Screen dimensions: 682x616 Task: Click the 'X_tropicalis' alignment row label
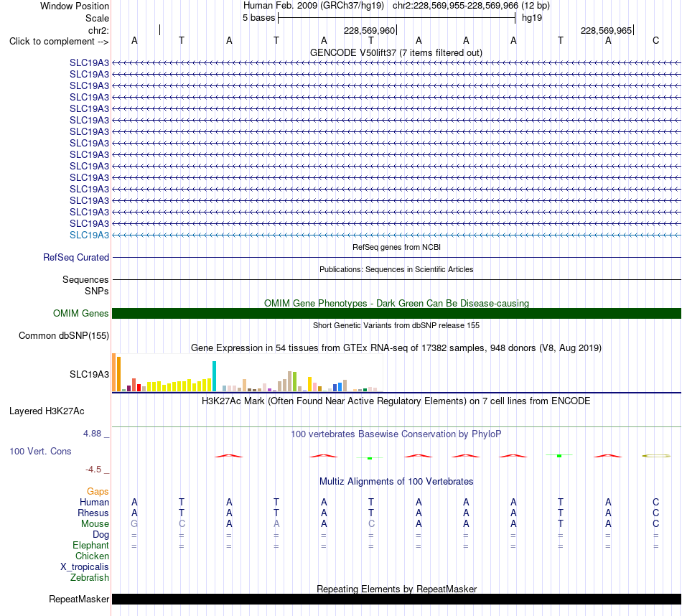click(x=85, y=567)
